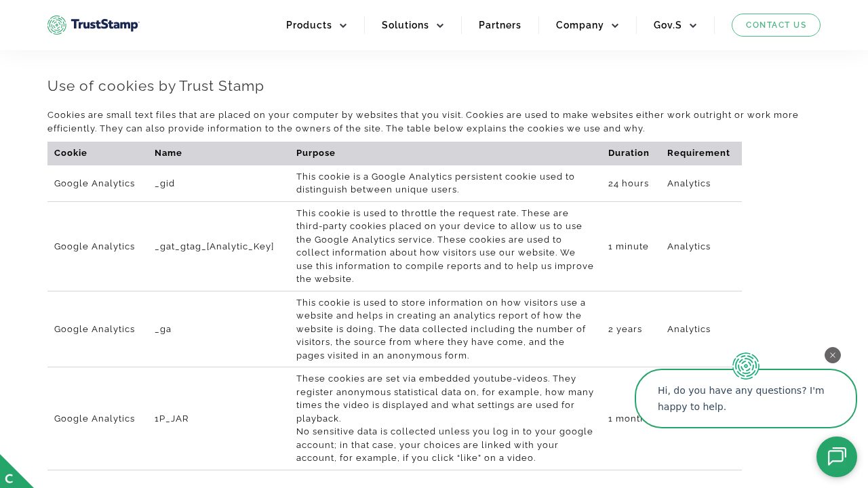
Task: Expand the Products dropdown menu
Action: point(309,25)
